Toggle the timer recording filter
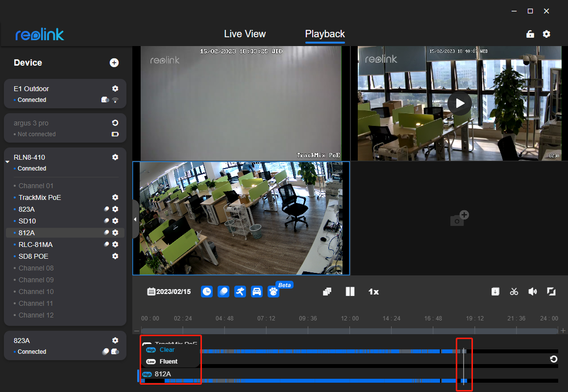The height and width of the screenshot is (392, 568). coord(207,292)
